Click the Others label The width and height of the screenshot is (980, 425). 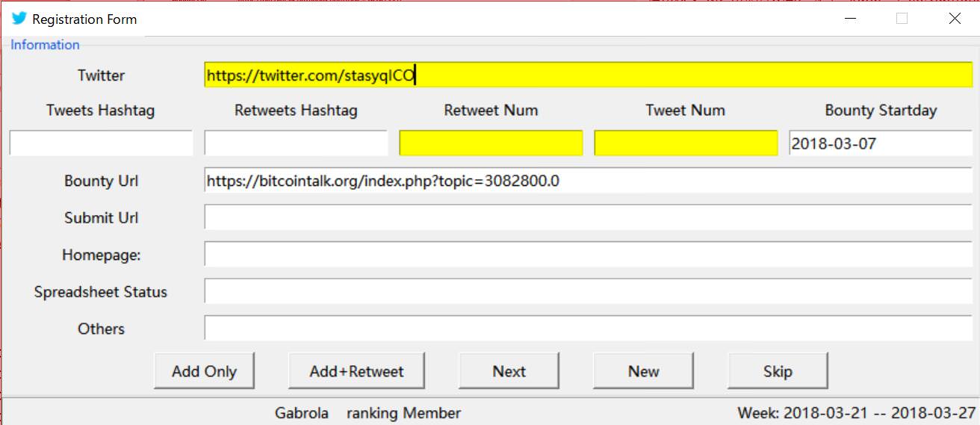pyautogui.click(x=101, y=329)
